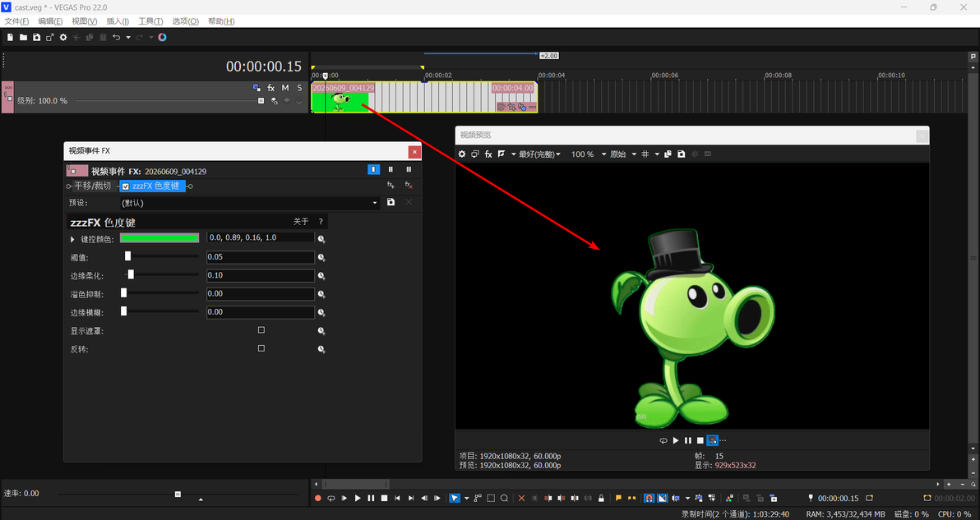The image size is (980, 520).
Task: Click the green 键控颜色 color swatch
Action: [159, 238]
